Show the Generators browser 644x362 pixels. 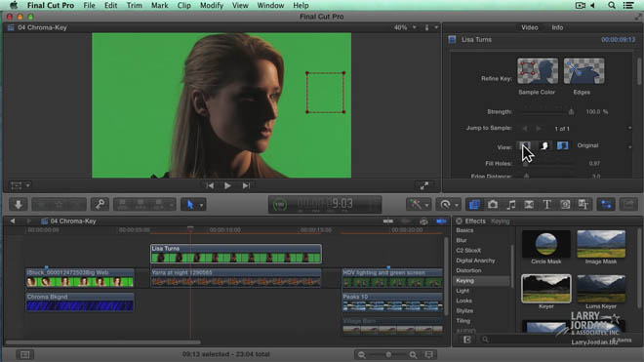(565, 204)
